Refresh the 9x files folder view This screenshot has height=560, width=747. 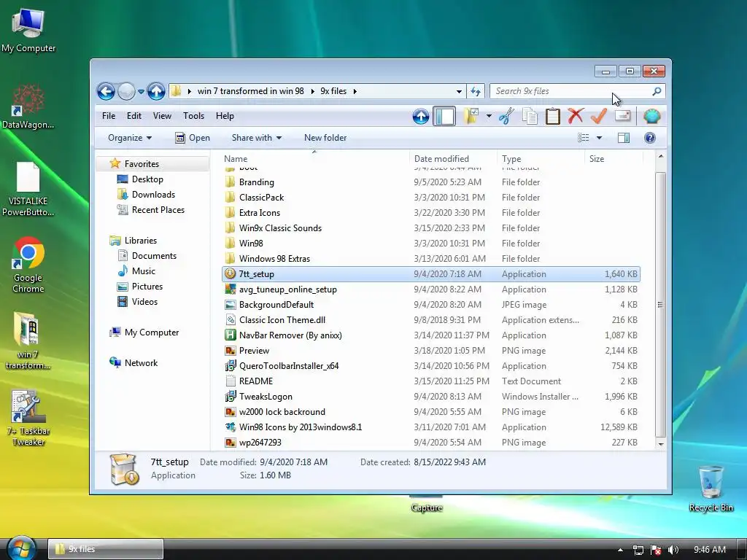(476, 91)
